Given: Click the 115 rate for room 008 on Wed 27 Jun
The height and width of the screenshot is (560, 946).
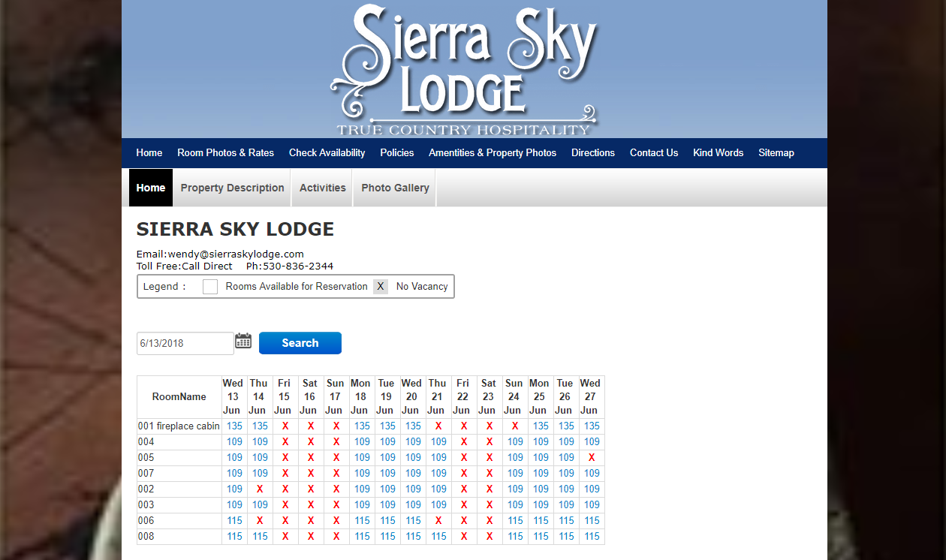Looking at the screenshot, I should [592, 537].
